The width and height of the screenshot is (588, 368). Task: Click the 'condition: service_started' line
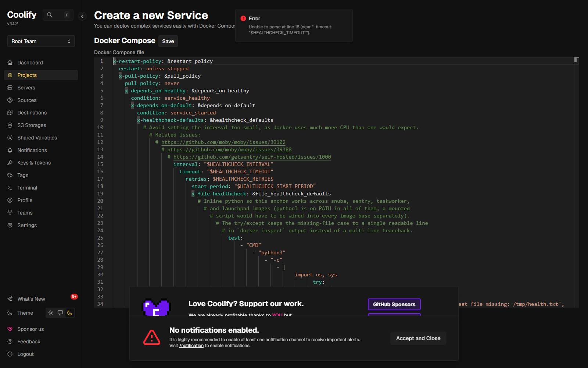click(x=176, y=113)
